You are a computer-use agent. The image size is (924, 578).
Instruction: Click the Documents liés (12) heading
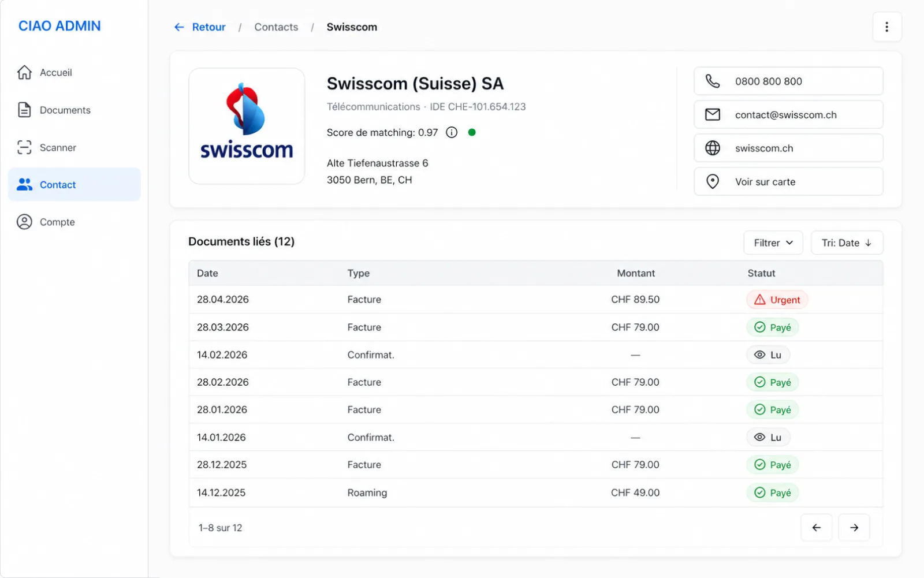click(x=241, y=241)
